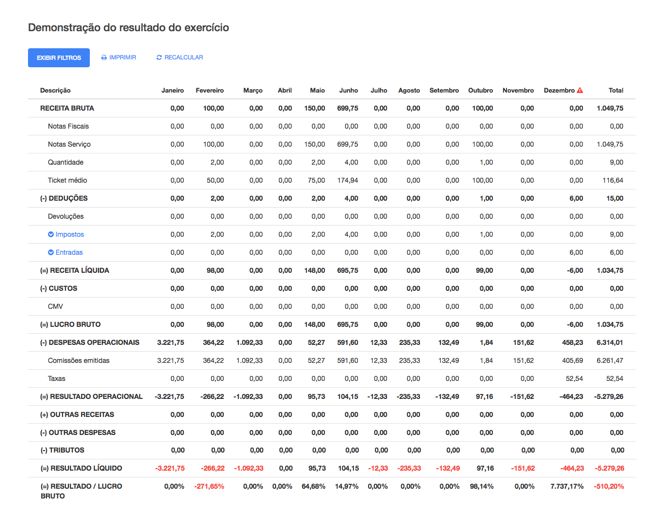Click the Ticket médio row label
660x523 pixels.
68,180
